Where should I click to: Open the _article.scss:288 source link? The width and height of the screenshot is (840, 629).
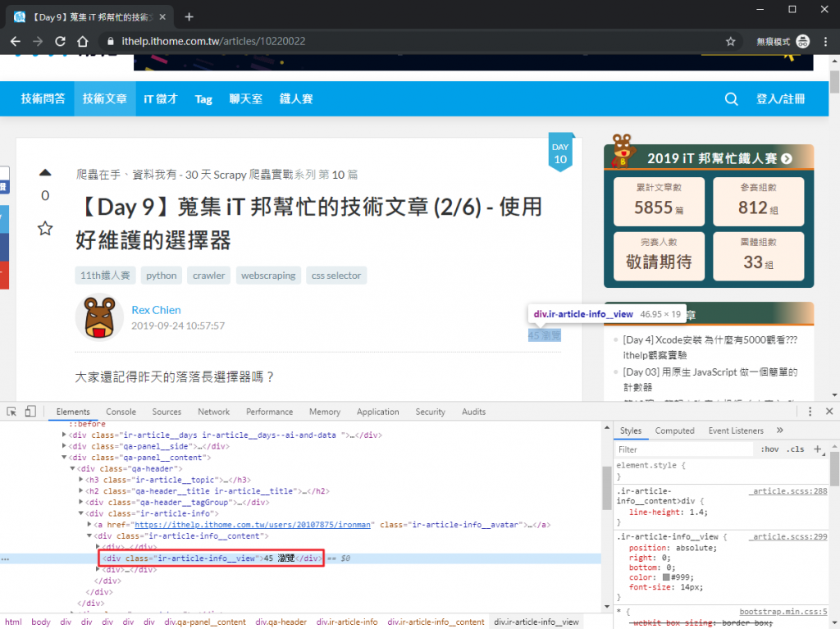(x=788, y=490)
